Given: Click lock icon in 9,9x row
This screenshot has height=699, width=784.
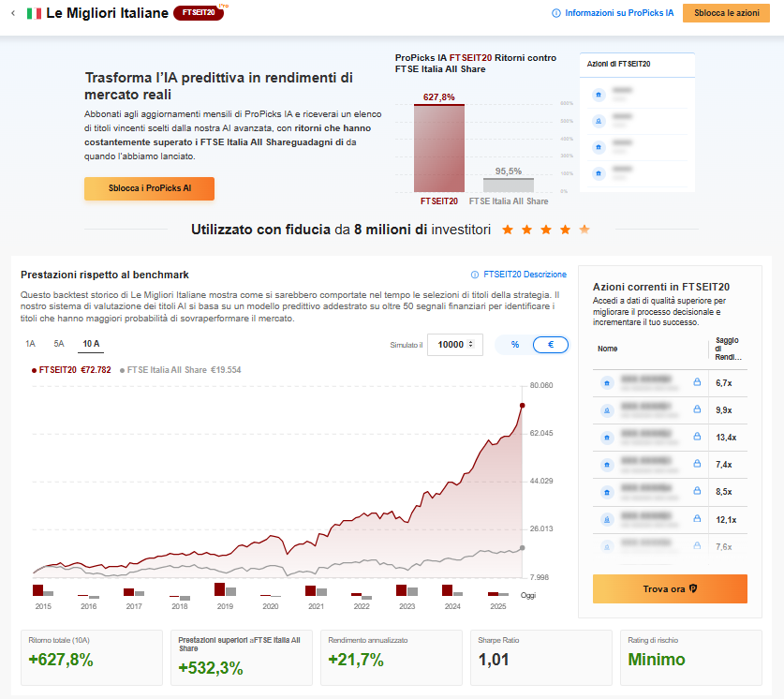Looking at the screenshot, I should [697, 409].
